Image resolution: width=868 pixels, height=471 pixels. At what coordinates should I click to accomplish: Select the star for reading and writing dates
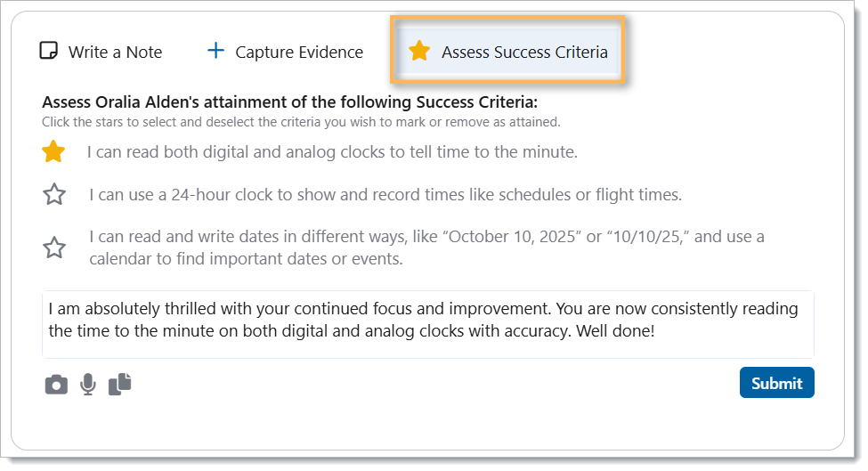[54, 248]
